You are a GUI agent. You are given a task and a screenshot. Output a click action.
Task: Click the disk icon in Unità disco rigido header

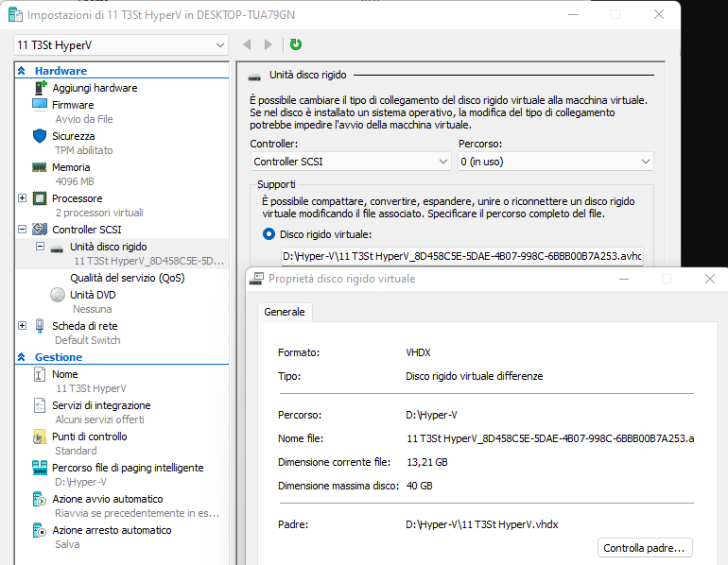point(254,77)
